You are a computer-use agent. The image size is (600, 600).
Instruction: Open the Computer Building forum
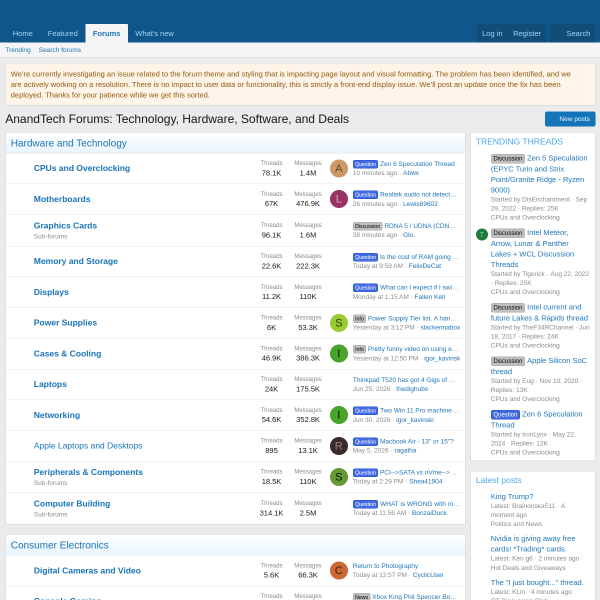click(72, 504)
